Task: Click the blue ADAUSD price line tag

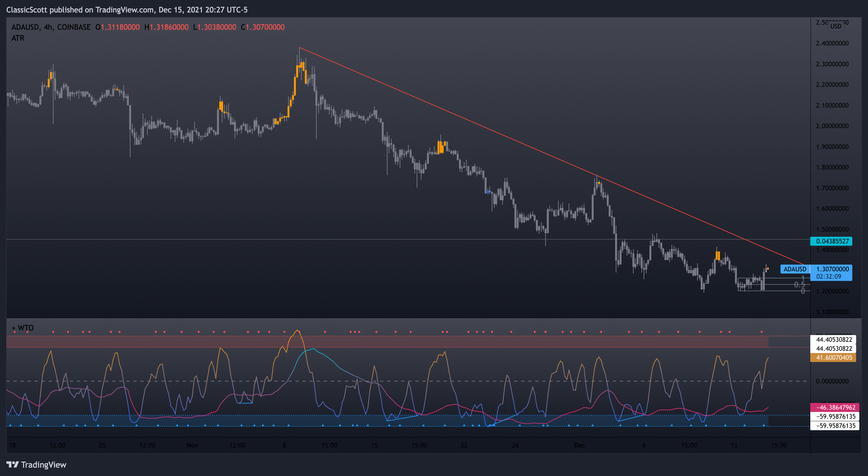Action: pyautogui.click(x=795, y=269)
